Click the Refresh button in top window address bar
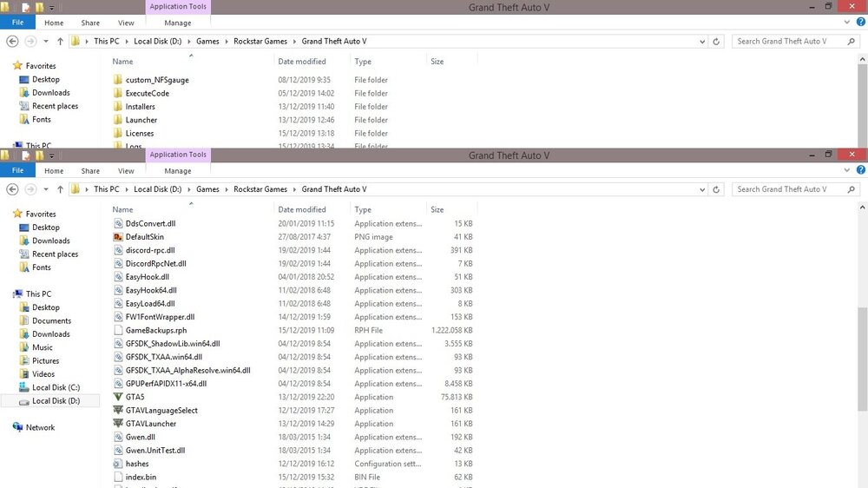Image resolution: width=868 pixels, height=488 pixels. coord(716,42)
